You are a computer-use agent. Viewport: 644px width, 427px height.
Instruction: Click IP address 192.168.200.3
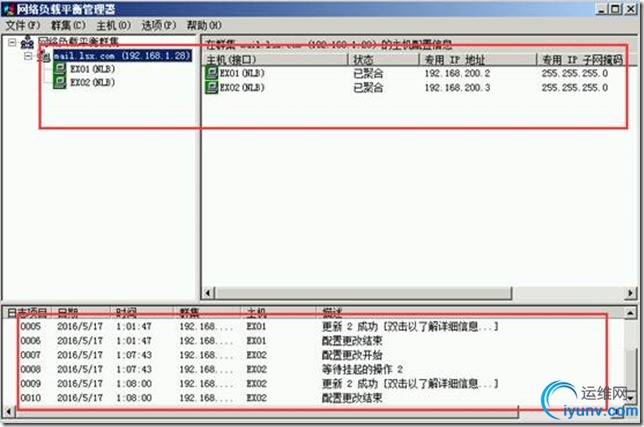coord(457,87)
